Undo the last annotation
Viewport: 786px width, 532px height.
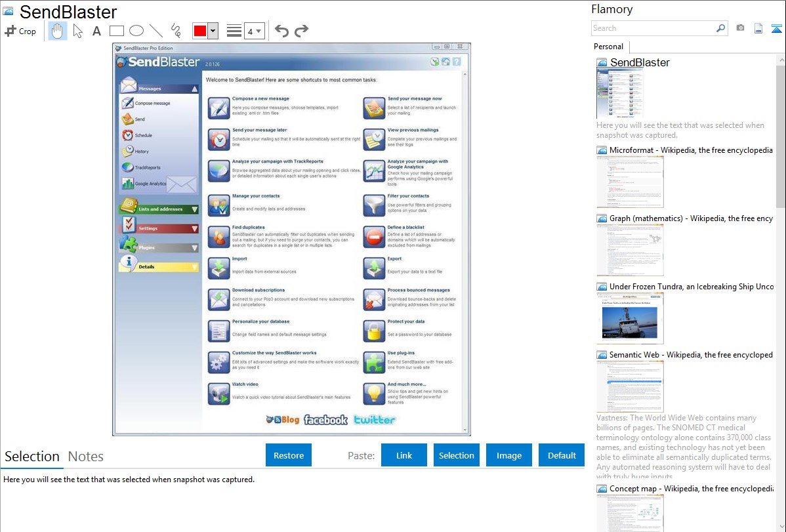[281, 31]
